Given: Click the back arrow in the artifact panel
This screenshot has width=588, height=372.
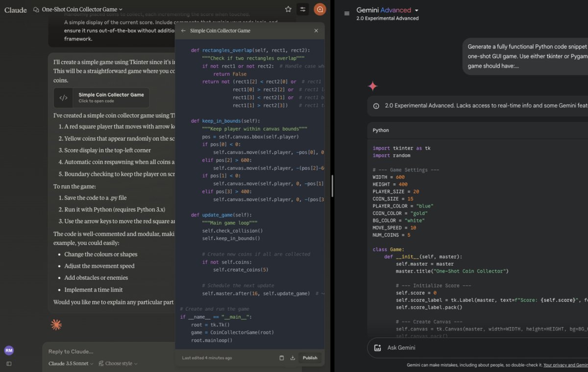Looking at the screenshot, I should [182, 30].
